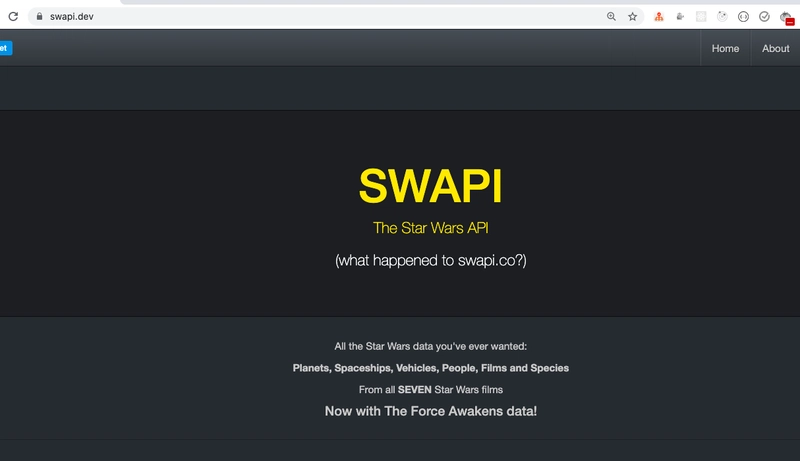Click the yellow SWAPI heading
The width and height of the screenshot is (800, 461).
click(431, 186)
